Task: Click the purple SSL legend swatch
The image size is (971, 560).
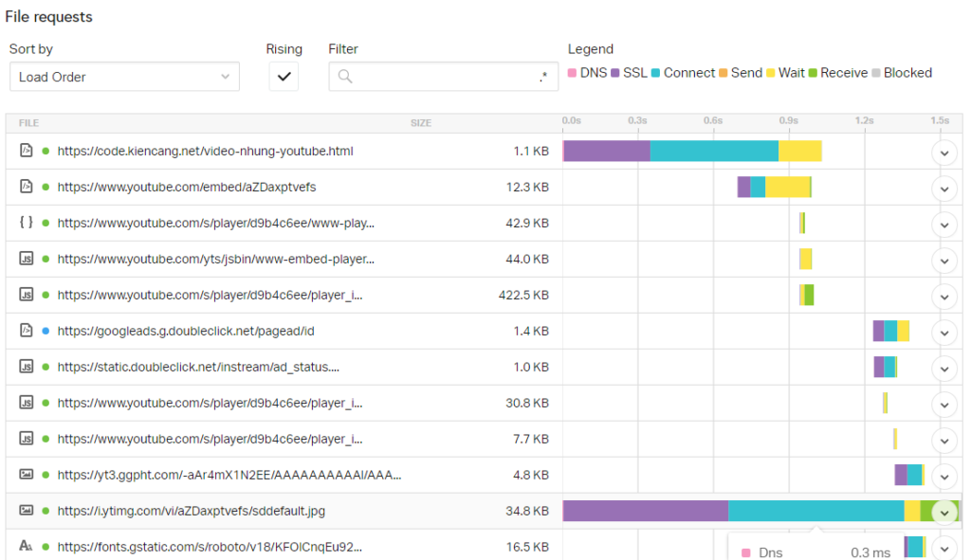Action: (x=615, y=73)
